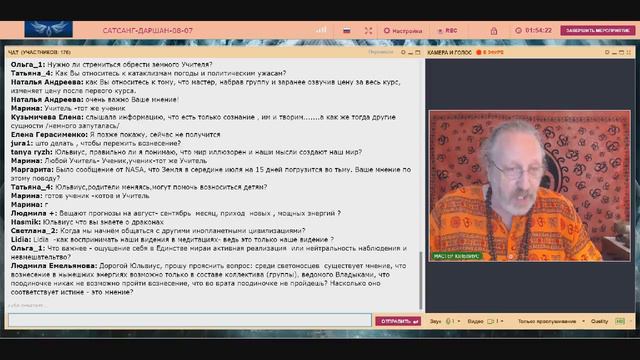640x360 pixels.
Task: Click the presenter video feed
Action: (x=529, y=186)
